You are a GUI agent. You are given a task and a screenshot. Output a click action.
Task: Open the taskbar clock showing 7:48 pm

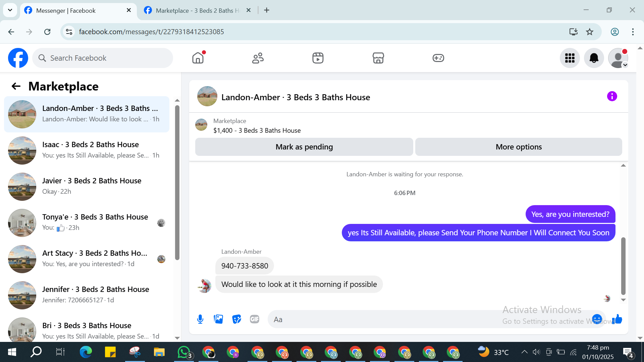(598, 352)
